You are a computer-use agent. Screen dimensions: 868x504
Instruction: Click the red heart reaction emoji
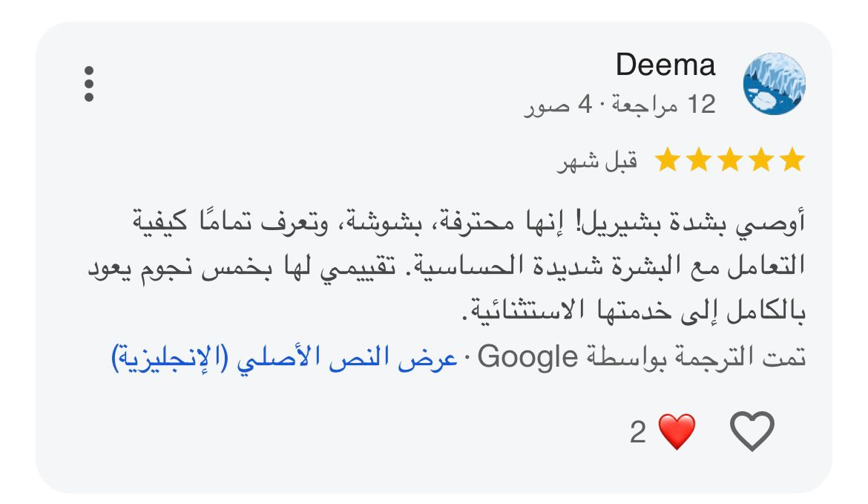677,431
